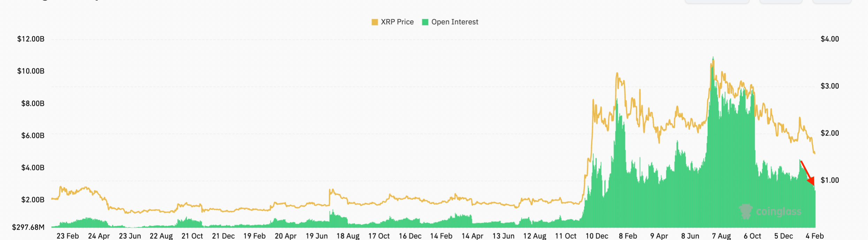Select the $10.00B open interest axis label
868x240 pixels.
coord(31,71)
